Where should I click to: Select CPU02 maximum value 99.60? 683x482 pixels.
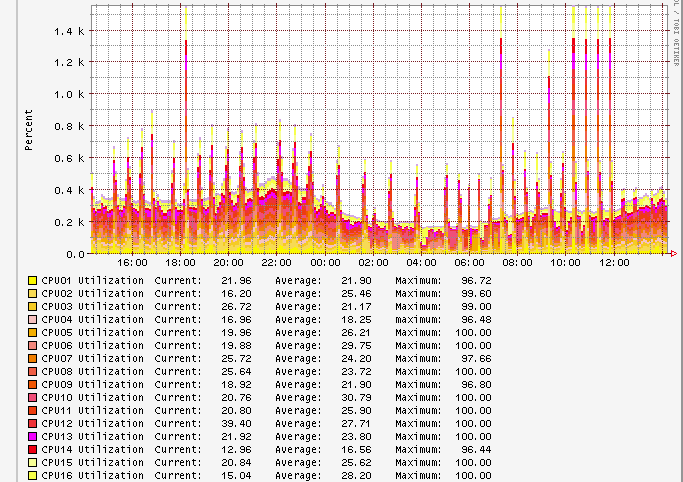click(x=477, y=293)
